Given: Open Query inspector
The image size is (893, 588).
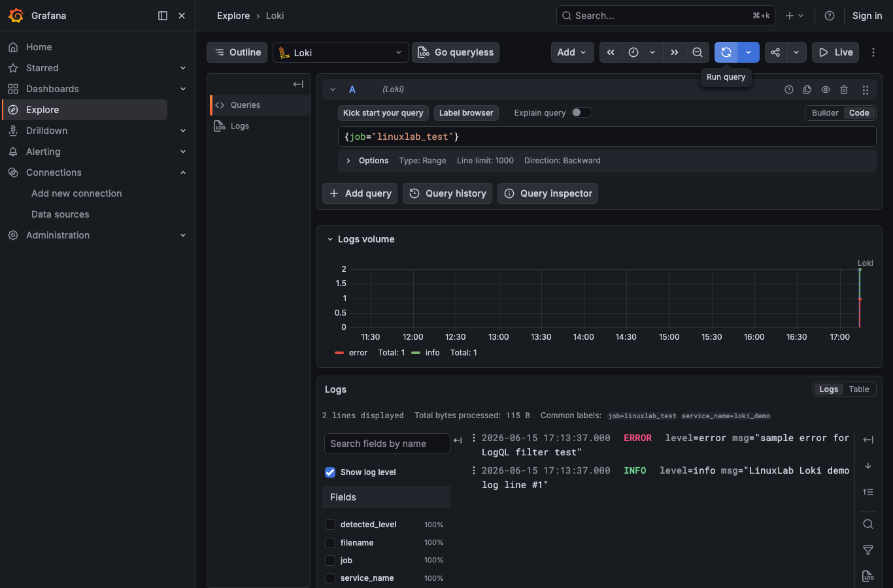Looking at the screenshot, I should coord(548,193).
